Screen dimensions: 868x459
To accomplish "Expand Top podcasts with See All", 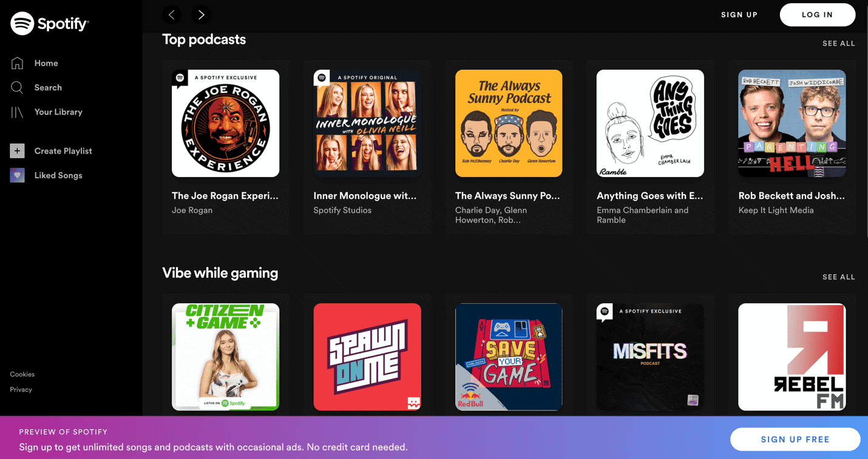I will (x=838, y=44).
